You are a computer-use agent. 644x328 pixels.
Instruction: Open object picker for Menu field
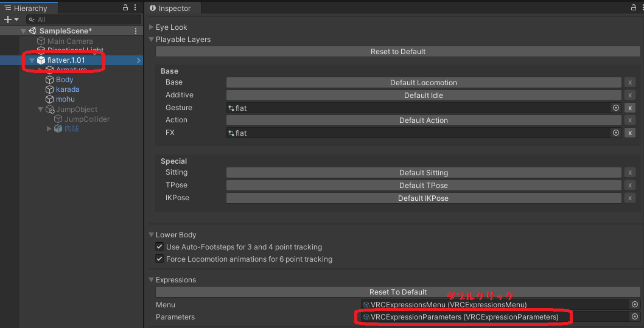(634, 305)
